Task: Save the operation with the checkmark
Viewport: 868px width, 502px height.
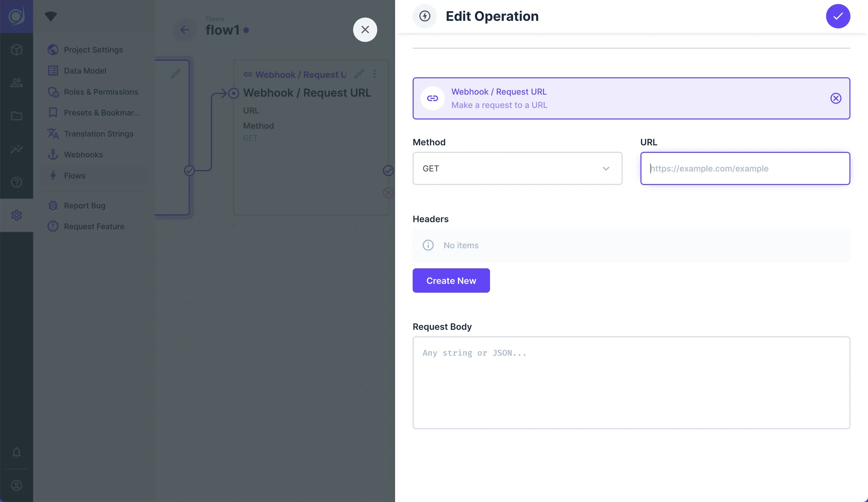Action: (838, 16)
